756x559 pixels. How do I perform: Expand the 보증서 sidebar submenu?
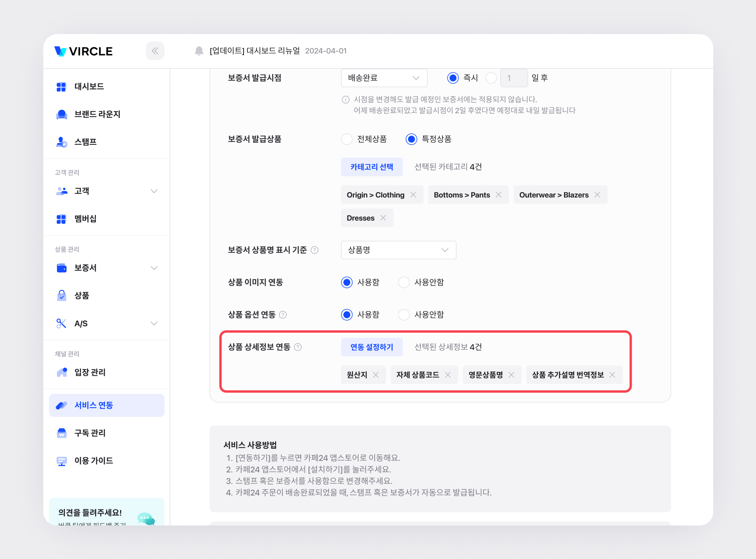(154, 268)
